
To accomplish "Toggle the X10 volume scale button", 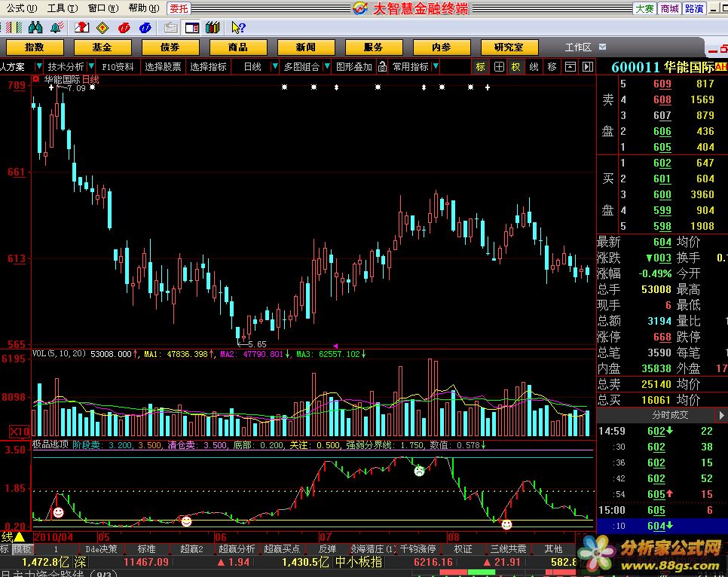I will point(19,432).
